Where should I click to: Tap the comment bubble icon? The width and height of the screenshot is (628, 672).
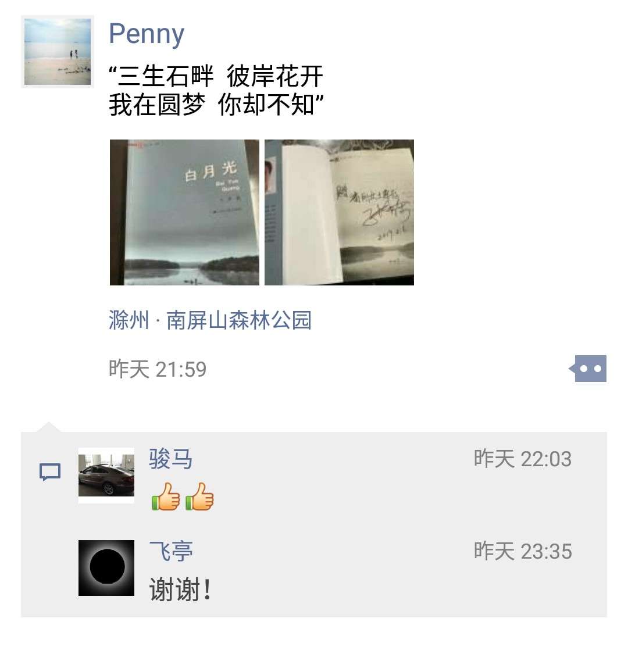50,472
